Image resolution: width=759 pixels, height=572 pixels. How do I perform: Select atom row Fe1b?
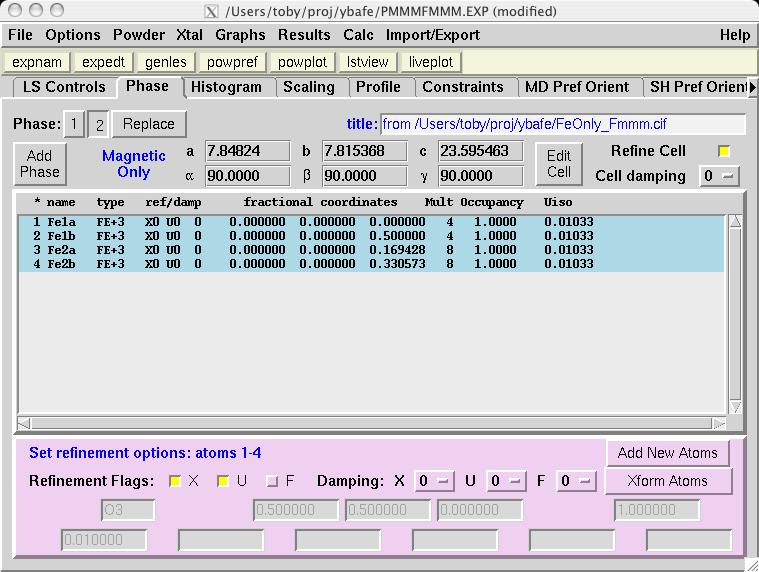[x=371, y=236]
